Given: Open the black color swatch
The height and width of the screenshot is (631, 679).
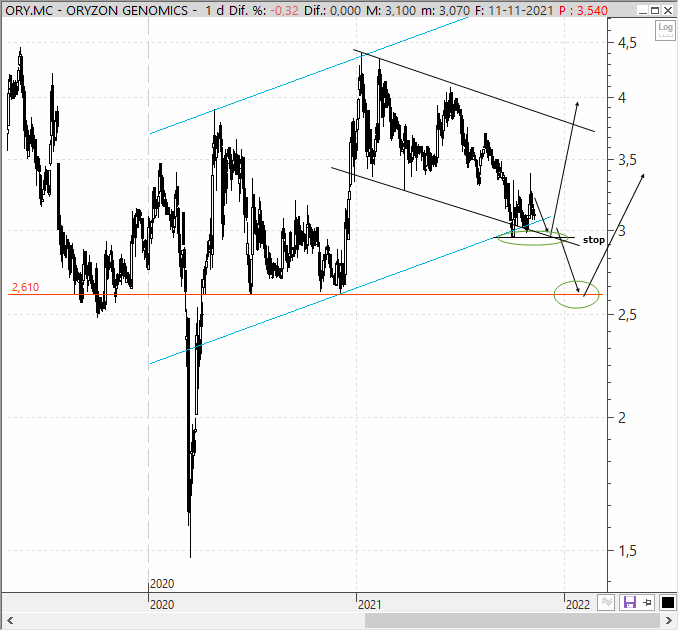Looking at the screenshot, I should point(667,602).
